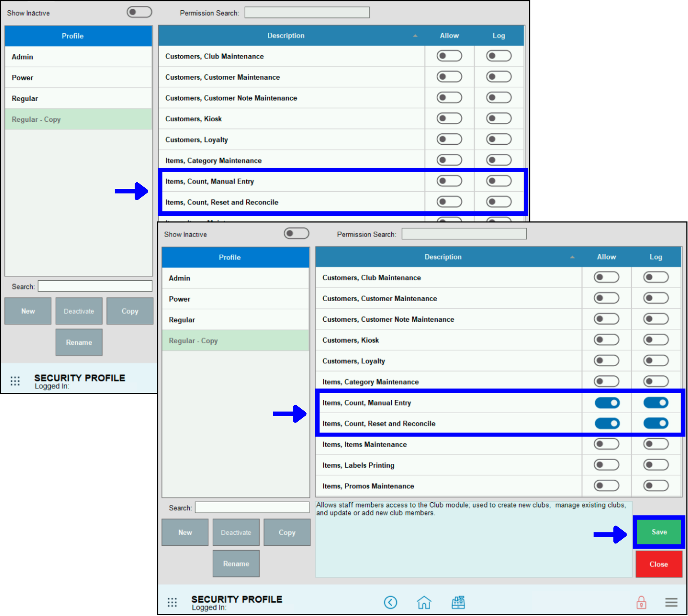Enable Allow for Items, Promos Maintenance

point(606,486)
